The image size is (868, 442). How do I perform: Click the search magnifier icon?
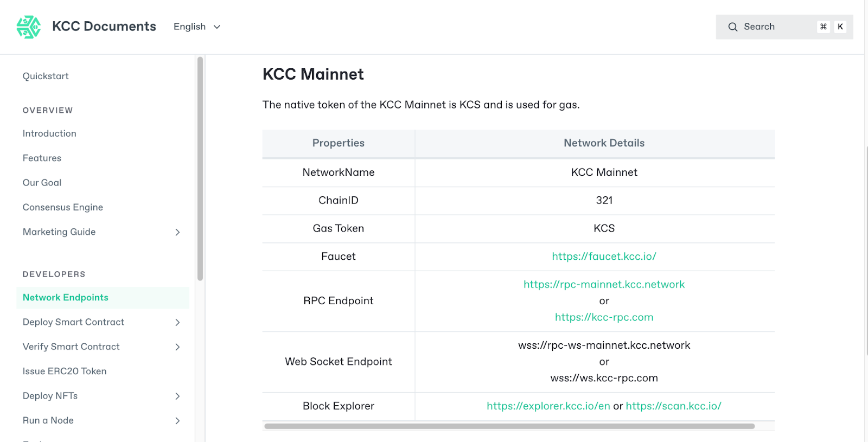click(732, 27)
